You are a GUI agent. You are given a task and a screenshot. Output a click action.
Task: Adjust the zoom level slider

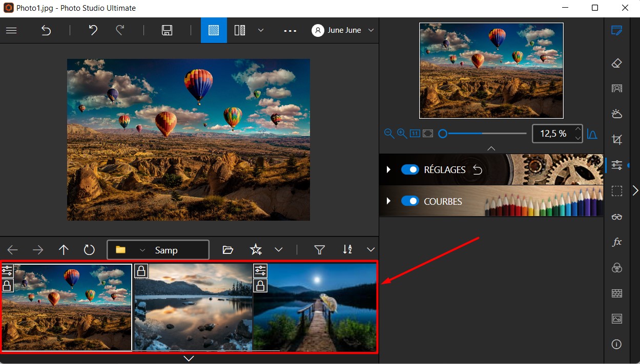(483, 134)
